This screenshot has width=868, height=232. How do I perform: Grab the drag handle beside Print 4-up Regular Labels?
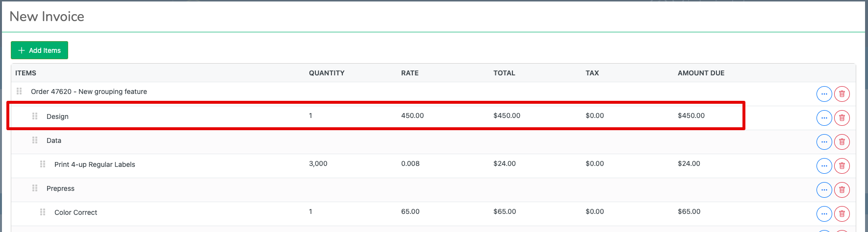[43, 164]
